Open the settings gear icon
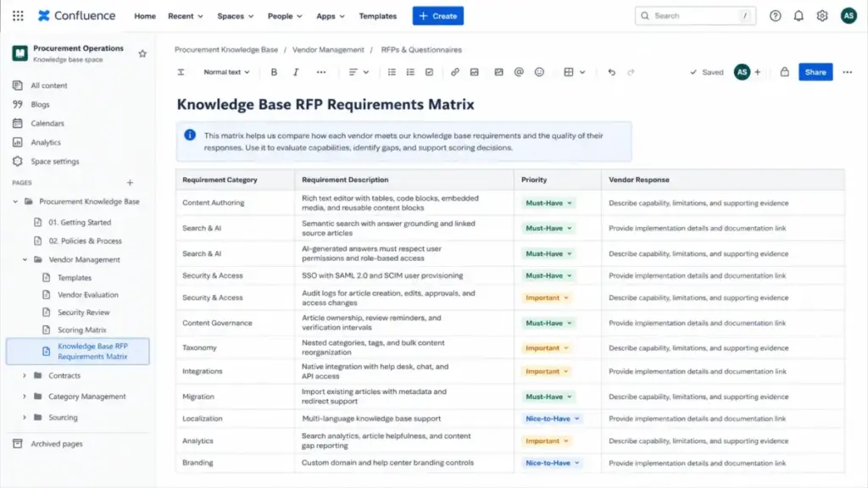The height and width of the screenshot is (488, 868). (822, 16)
